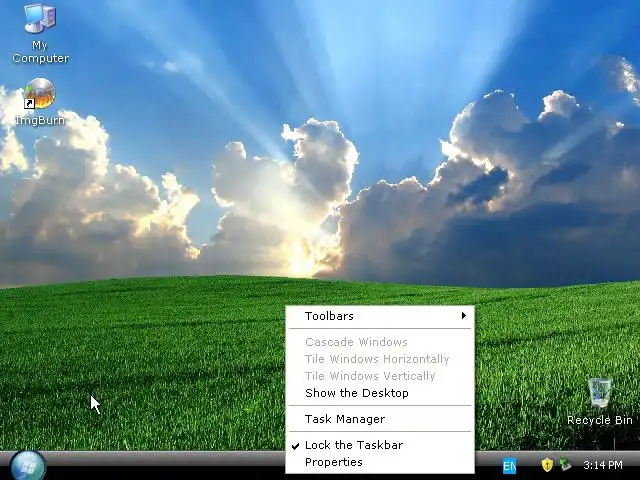Click the green hardware removal tray icon

point(565,464)
